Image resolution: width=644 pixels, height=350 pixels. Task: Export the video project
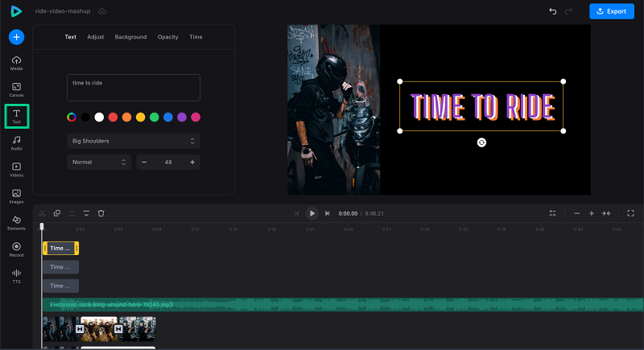point(612,11)
